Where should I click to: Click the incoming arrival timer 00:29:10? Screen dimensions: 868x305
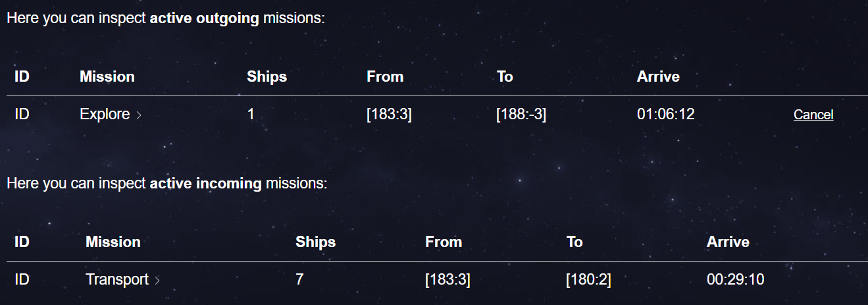(736, 280)
